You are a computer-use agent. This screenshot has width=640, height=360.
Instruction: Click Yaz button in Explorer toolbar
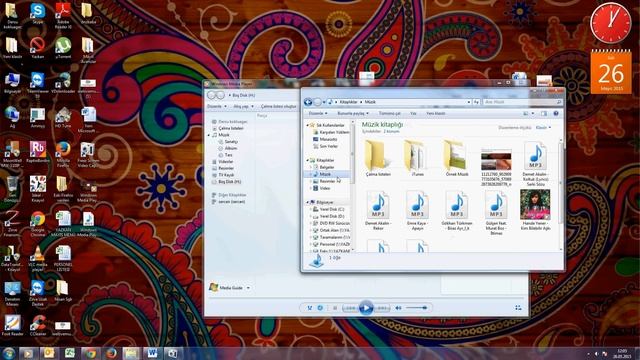(413, 113)
